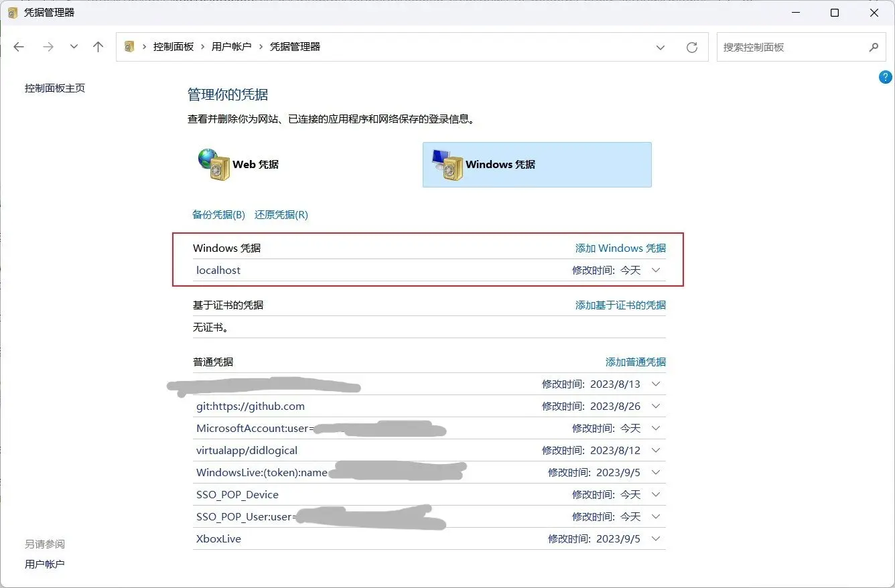
Task: Open the blue help question mark icon
Action: (x=885, y=77)
